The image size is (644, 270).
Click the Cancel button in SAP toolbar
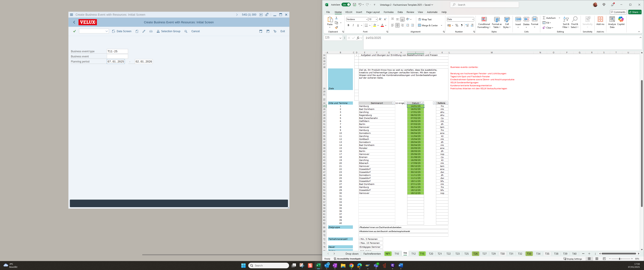195,31
